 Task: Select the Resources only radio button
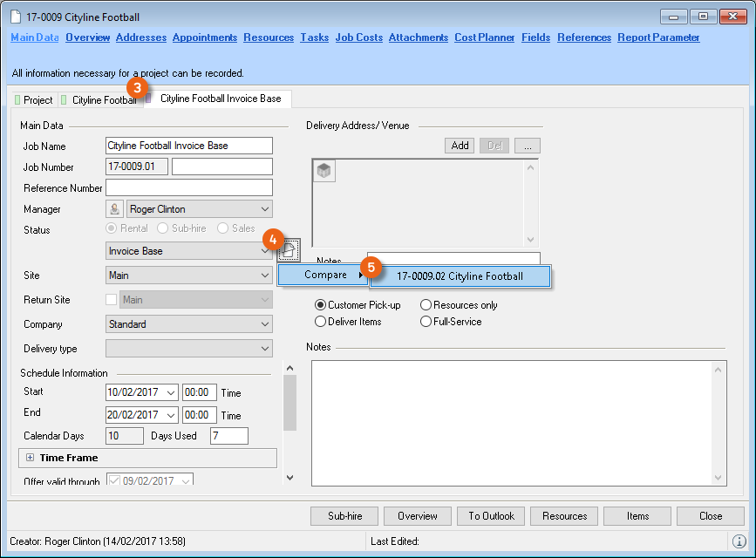(426, 305)
